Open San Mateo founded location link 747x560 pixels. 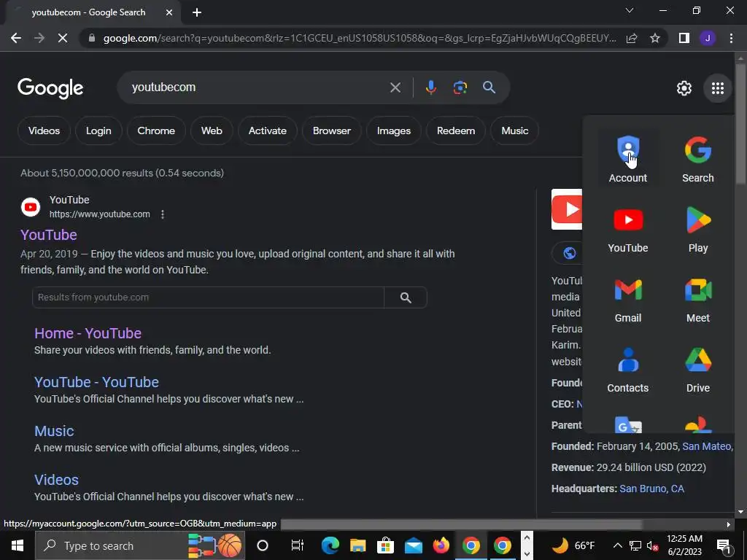(x=706, y=447)
